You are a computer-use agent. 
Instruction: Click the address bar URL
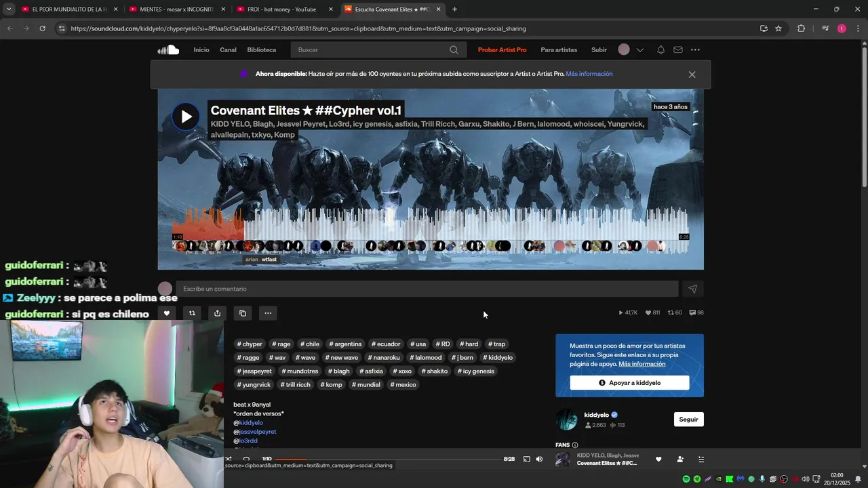click(298, 28)
